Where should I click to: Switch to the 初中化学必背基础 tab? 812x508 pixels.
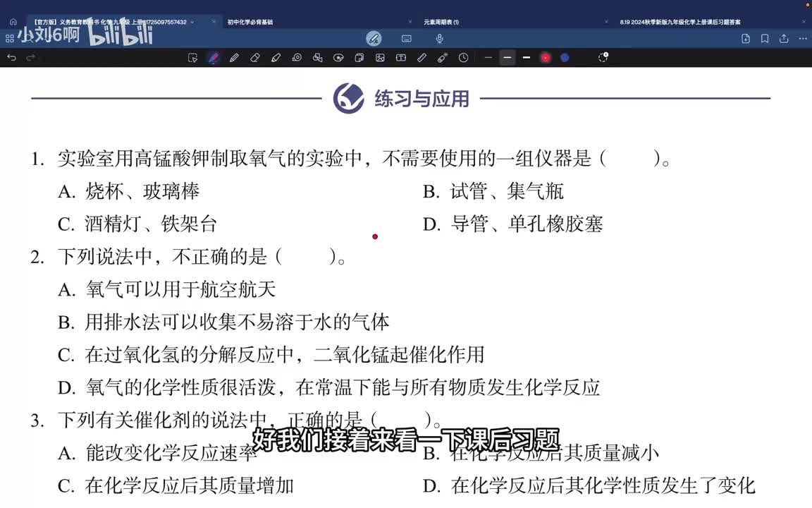(x=250, y=23)
